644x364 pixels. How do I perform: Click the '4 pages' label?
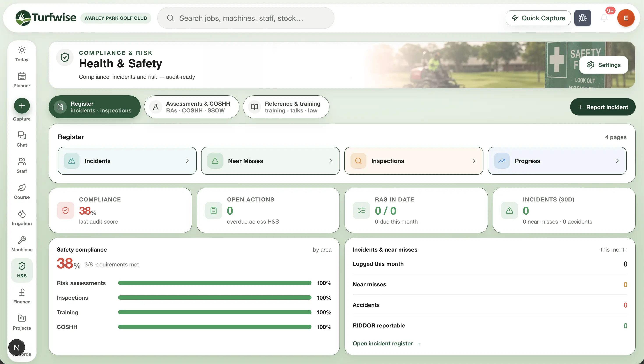point(616,137)
